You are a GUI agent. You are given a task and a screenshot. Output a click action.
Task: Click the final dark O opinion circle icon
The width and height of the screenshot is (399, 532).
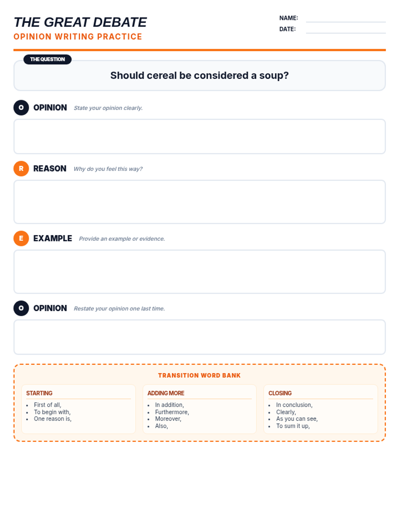coord(21,308)
